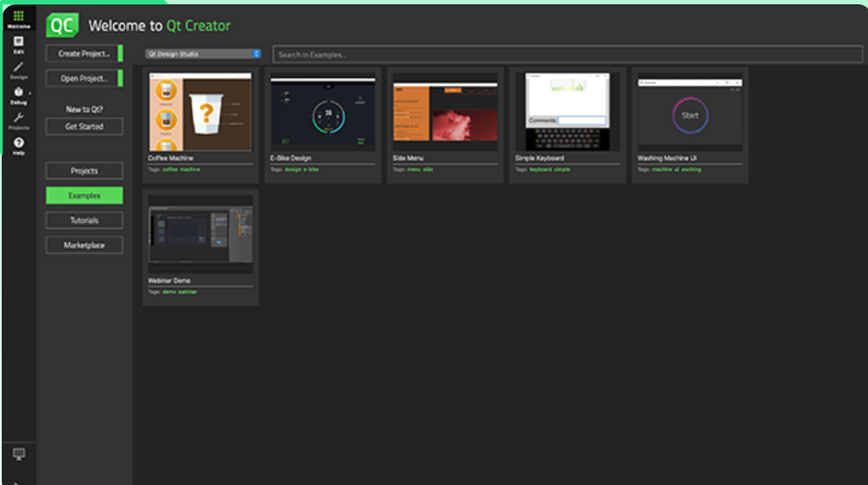Open the Washing Machine UI example
Viewport: 868px width, 485px height.
[689, 112]
